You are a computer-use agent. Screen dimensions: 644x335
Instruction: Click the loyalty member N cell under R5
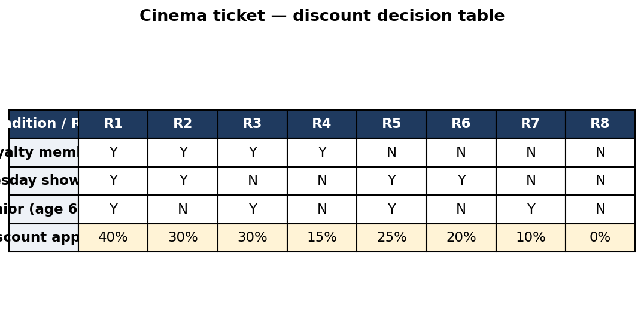click(391, 153)
